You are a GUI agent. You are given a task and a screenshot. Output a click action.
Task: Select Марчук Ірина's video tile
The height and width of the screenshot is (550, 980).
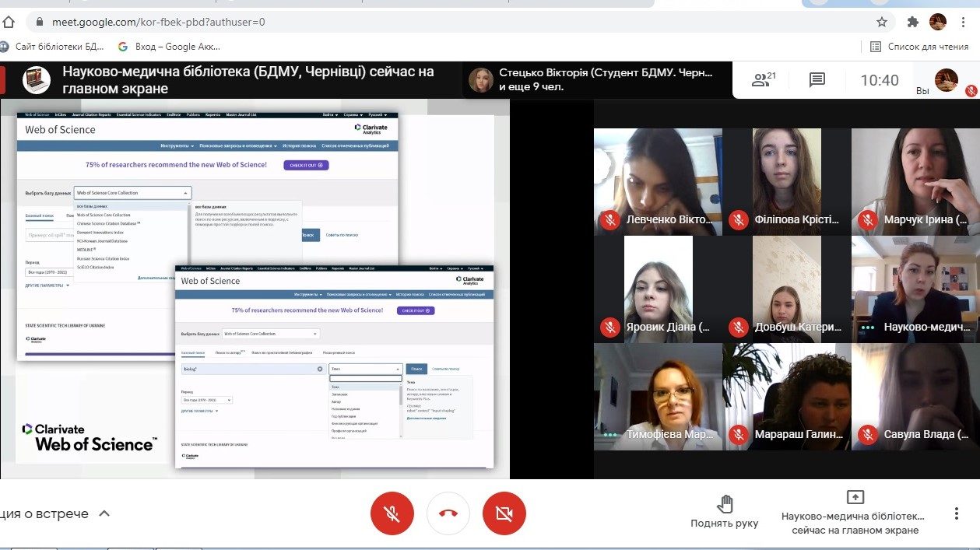(x=915, y=182)
